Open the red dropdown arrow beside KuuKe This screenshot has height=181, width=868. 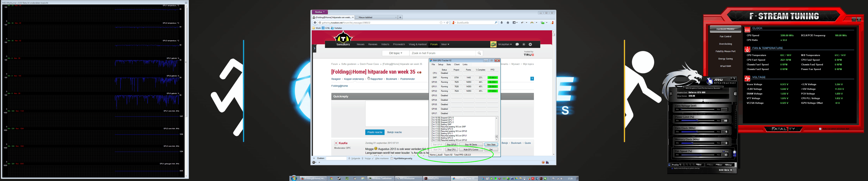click(336, 143)
